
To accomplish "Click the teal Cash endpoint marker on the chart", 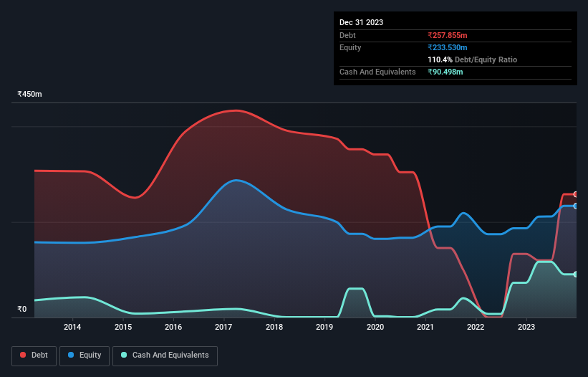I will [576, 275].
